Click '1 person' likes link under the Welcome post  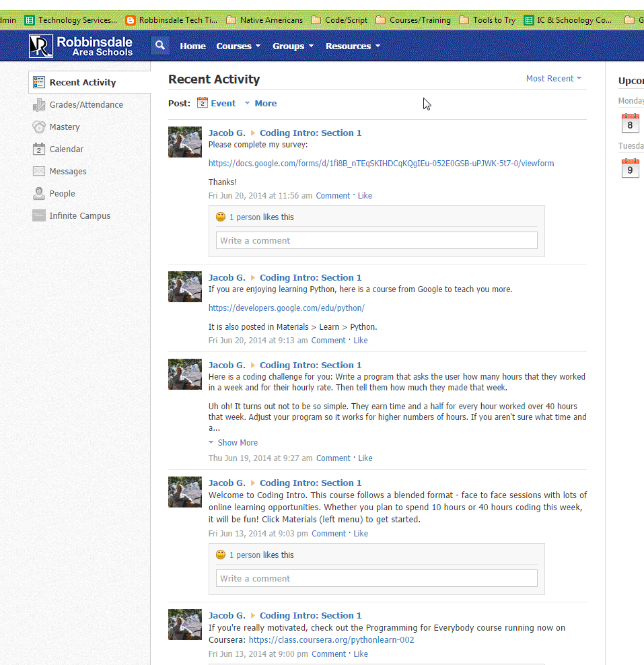point(245,555)
